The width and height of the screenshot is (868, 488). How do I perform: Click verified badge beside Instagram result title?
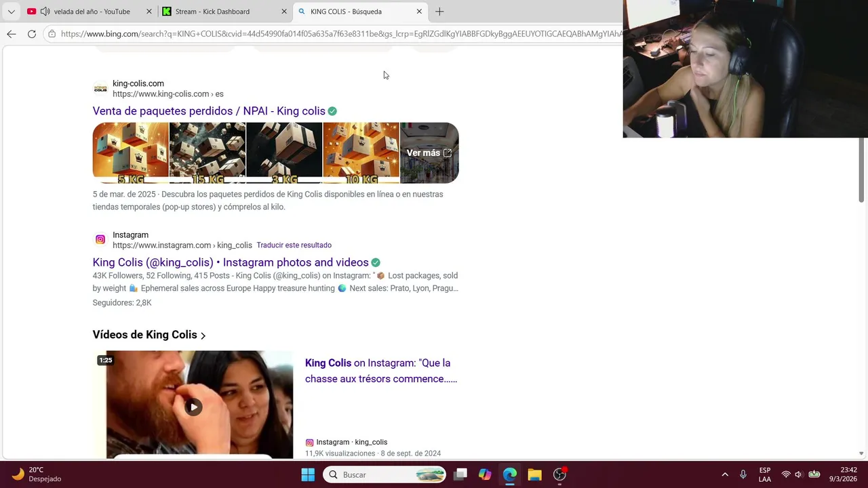click(x=376, y=262)
